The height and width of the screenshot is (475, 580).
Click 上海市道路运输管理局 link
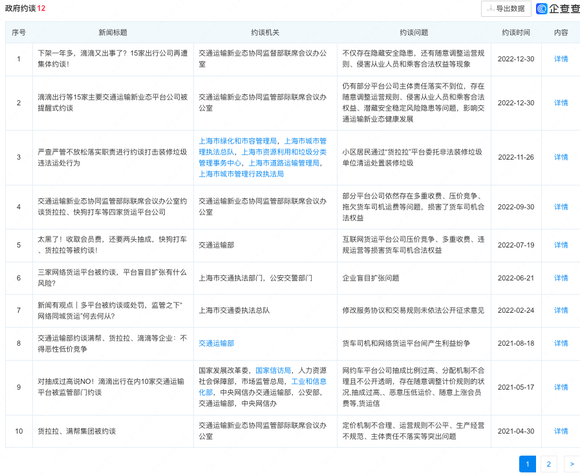click(x=284, y=163)
